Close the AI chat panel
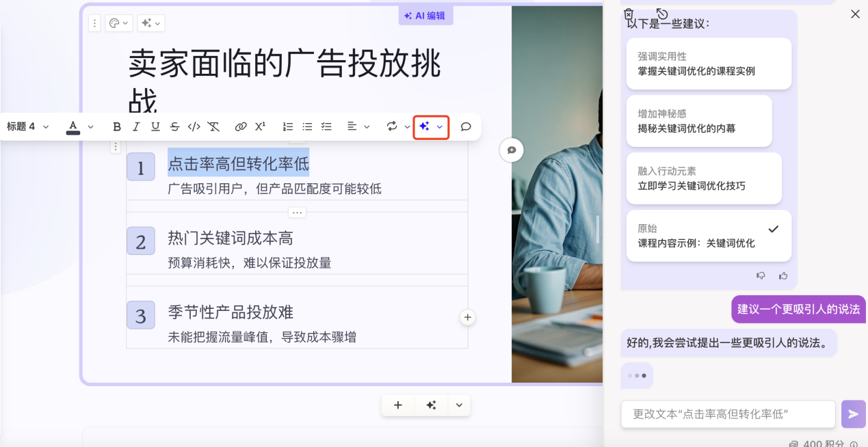The width and height of the screenshot is (868, 447). tap(855, 14)
